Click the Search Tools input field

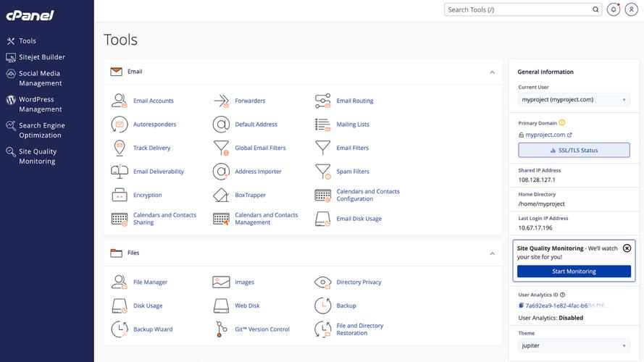coord(519,9)
